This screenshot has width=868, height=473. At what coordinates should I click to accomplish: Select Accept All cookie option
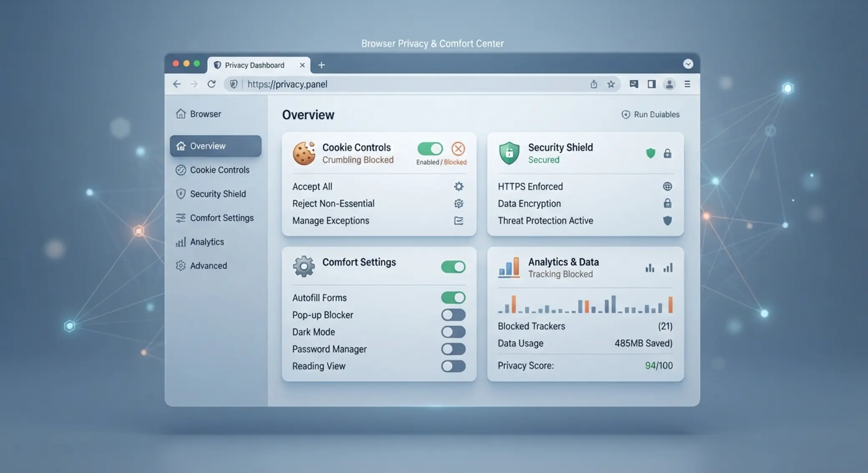312,186
